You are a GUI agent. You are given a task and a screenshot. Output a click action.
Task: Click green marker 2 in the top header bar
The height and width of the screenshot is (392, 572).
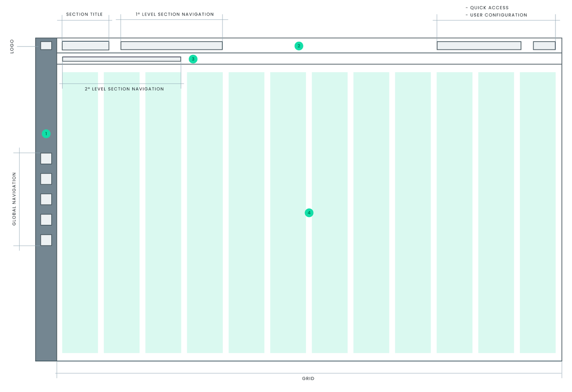pyautogui.click(x=299, y=46)
